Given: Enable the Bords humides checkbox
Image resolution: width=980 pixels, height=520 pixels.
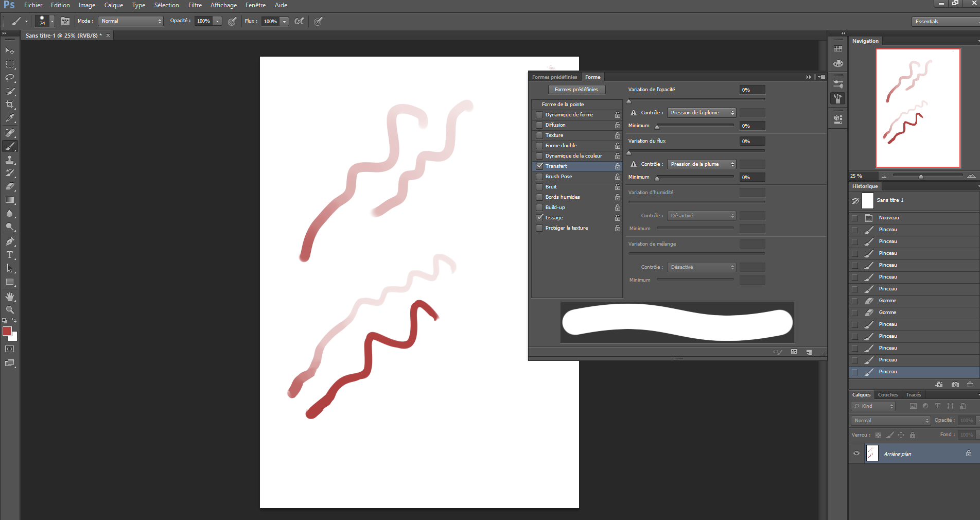Looking at the screenshot, I should (x=539, y=197).
